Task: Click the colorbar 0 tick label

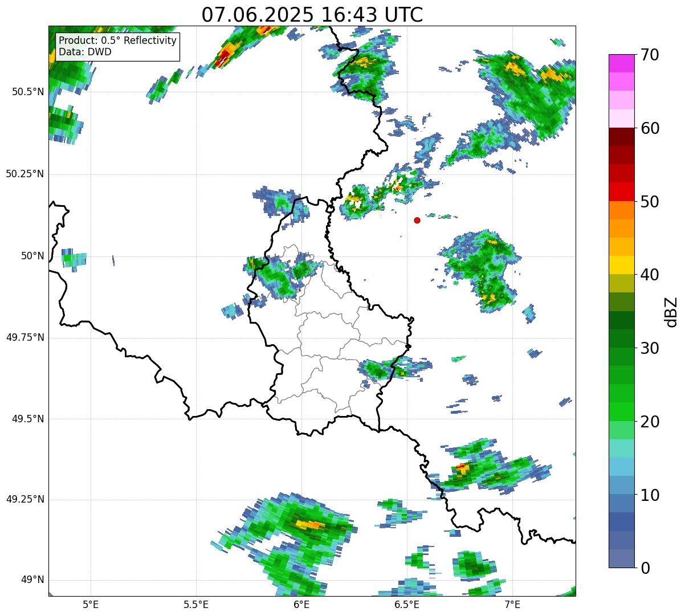Action: 644,568
